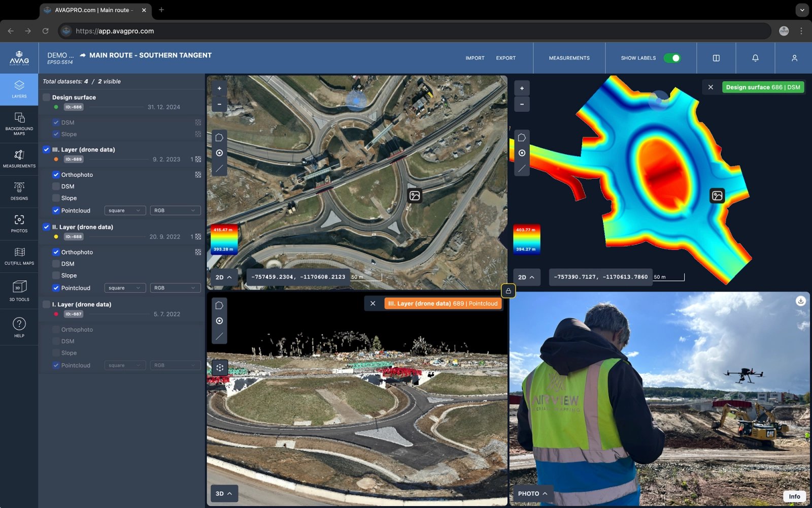Expand the PHOTO mode selector
This screenshot has height=508, width=812.
click(533, 494)
